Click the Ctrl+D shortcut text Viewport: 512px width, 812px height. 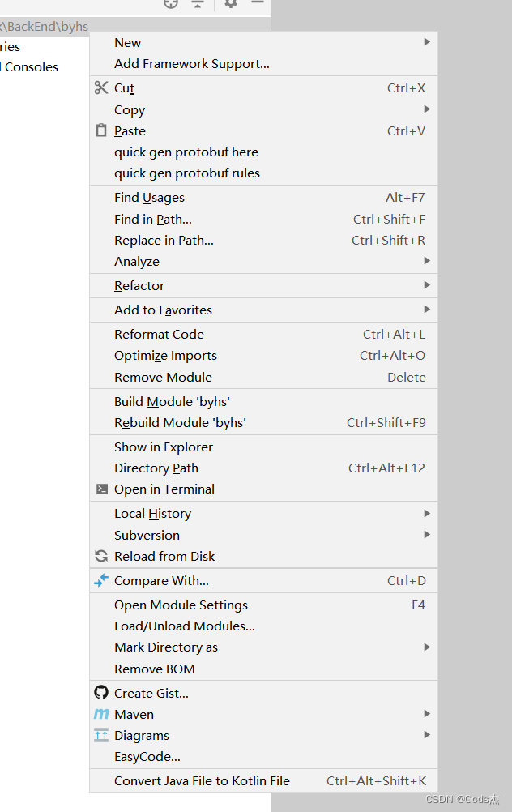407,580
